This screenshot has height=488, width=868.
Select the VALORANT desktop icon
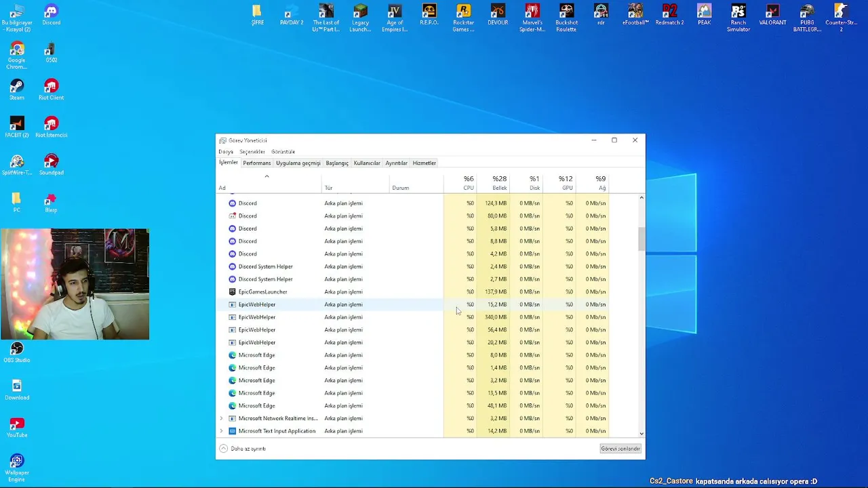772,15
